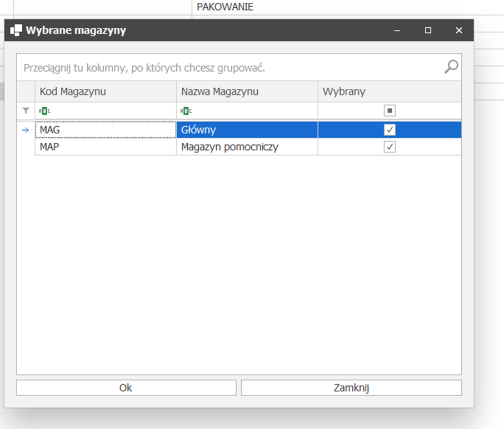This screenshot has height=429, width=504.
Task: Click the Wybrany column header
Action: click(x=389, y=92)
